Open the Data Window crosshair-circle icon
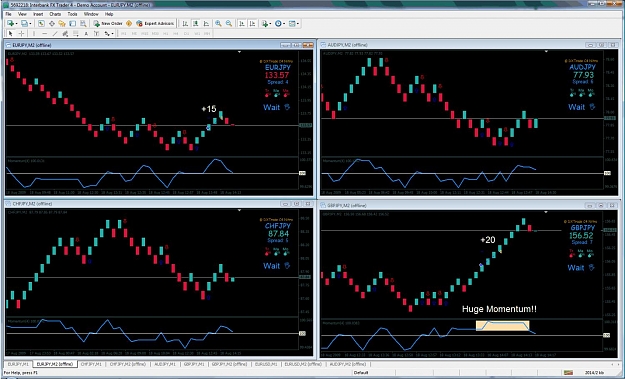The width and height of the screenshot is (625, 379). 51,24
